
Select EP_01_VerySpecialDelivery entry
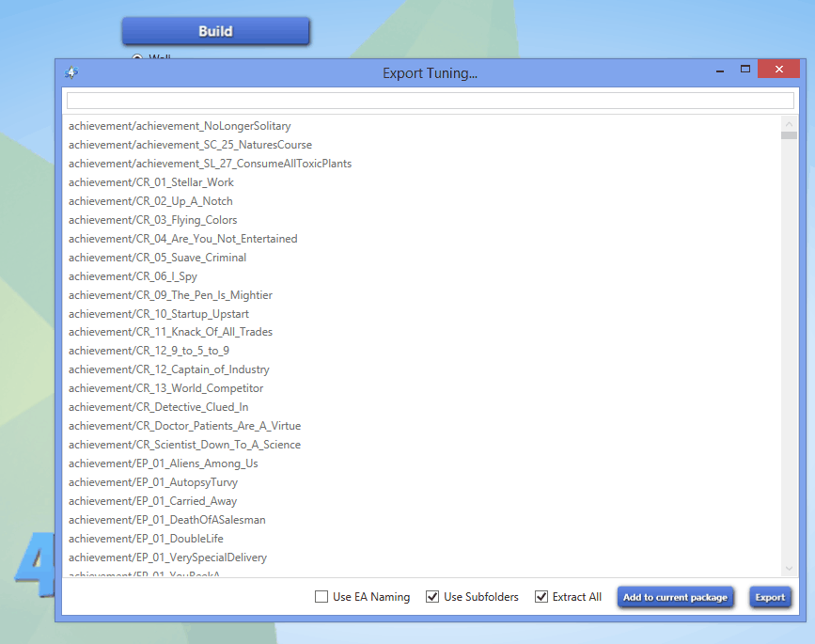click(x=167, y=558)
